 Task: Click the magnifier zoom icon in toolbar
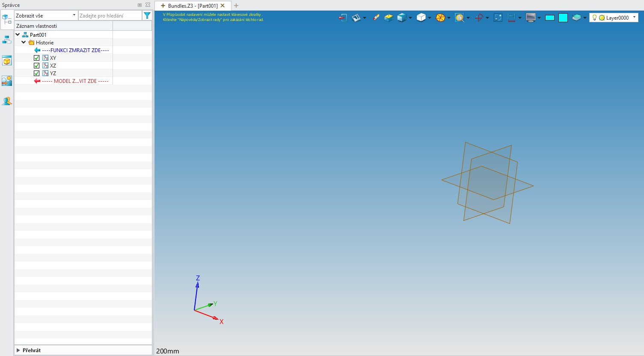[460, 18]
